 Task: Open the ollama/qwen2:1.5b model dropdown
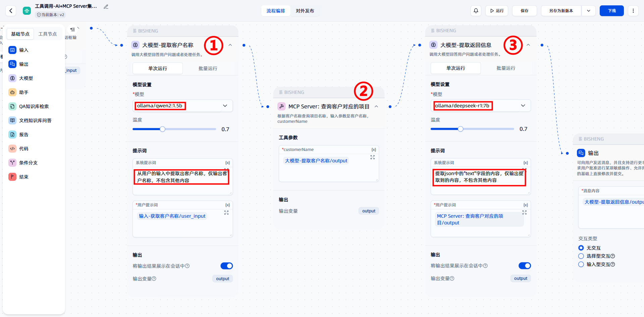pos(225,106)
